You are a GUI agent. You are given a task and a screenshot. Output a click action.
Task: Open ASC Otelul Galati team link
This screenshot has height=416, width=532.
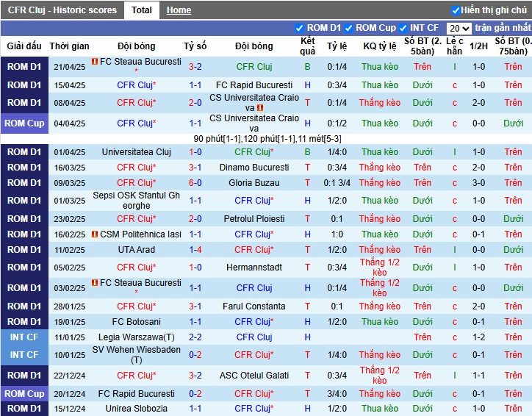coord(254,376)
